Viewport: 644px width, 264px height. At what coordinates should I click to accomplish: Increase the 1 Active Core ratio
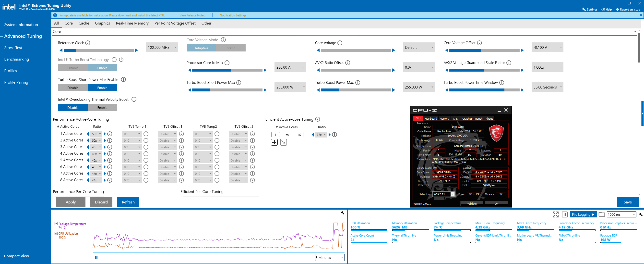click(x=105, y=134)
